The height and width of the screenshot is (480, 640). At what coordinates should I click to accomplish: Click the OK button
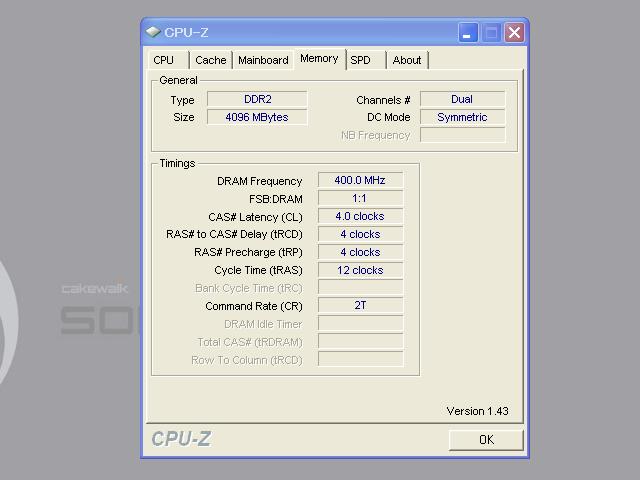click(486, 440)
